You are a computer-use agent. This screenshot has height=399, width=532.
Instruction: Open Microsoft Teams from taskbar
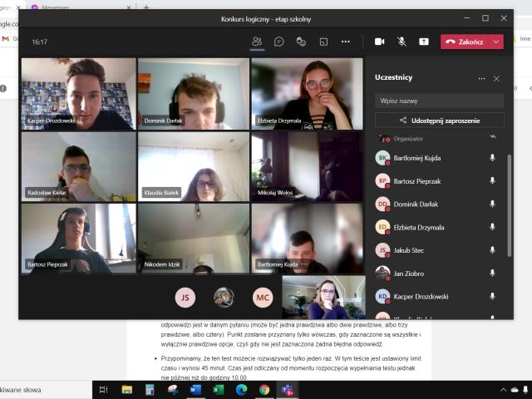pyautogui.click(x=288, y=390)
